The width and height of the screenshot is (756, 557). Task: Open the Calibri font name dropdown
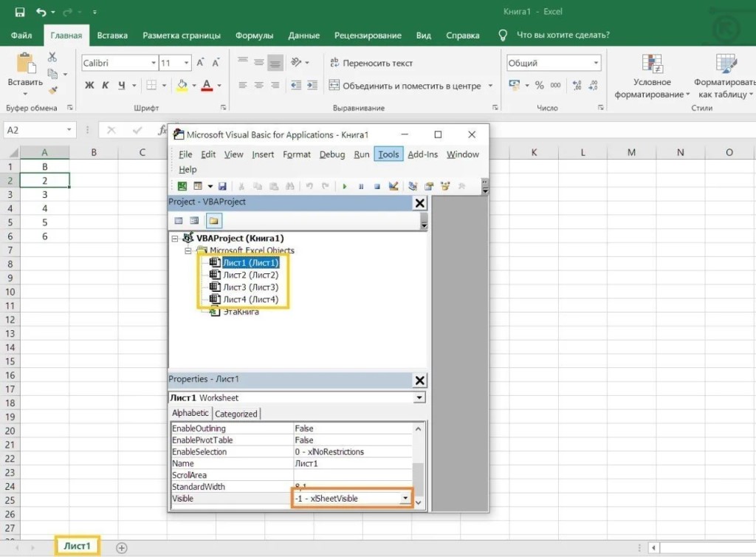(x=154, y=64)
